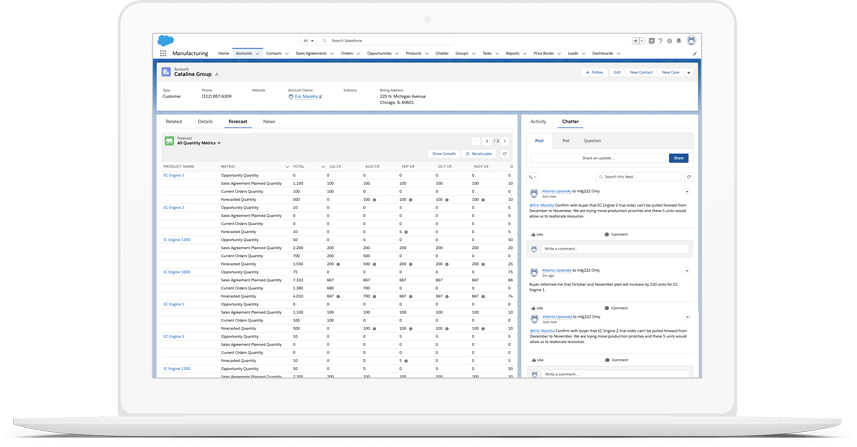Open the user profile avatar
The width and height of the screenshot is (857, 447).
pyautogui.click(x=691, y=41)
